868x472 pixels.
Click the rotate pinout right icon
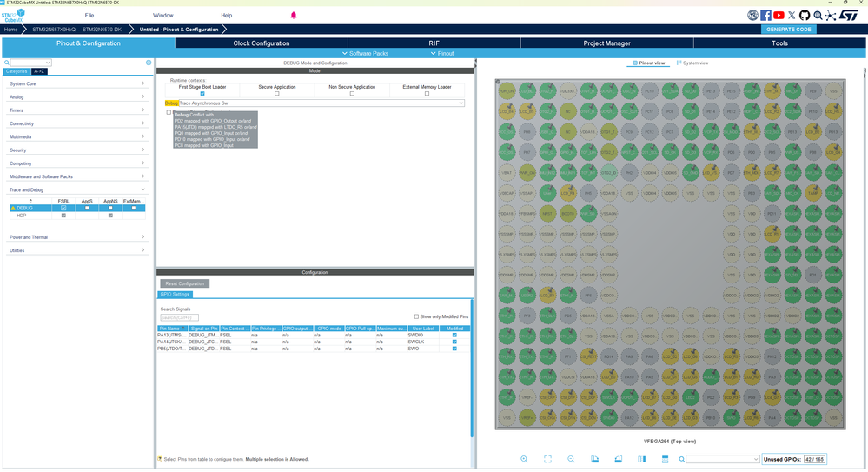[619, 459]
